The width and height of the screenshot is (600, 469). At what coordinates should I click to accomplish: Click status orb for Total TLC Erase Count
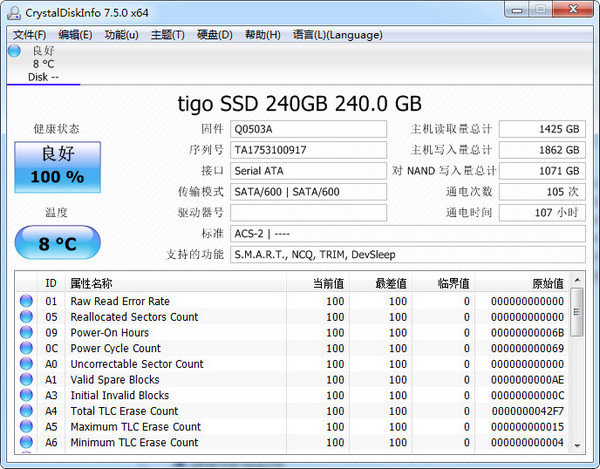26,411
